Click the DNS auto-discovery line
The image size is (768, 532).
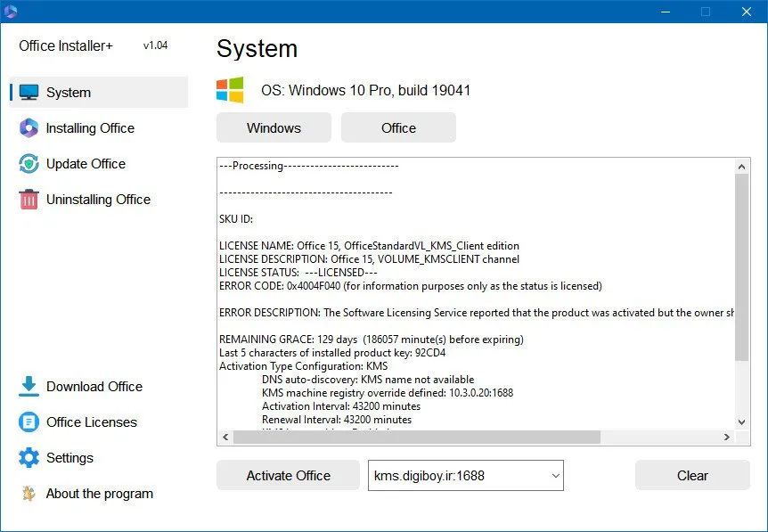tap(368, 379)
